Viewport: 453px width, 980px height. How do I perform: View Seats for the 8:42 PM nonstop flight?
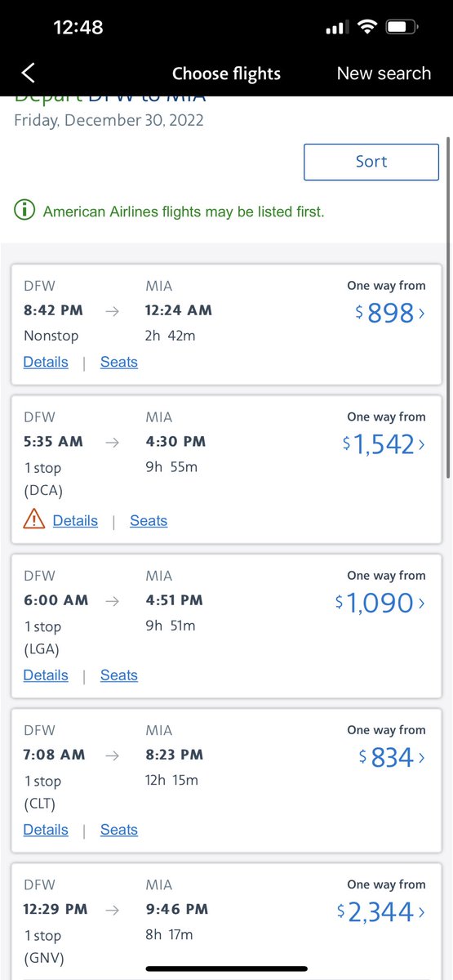(x=119, y=362)
